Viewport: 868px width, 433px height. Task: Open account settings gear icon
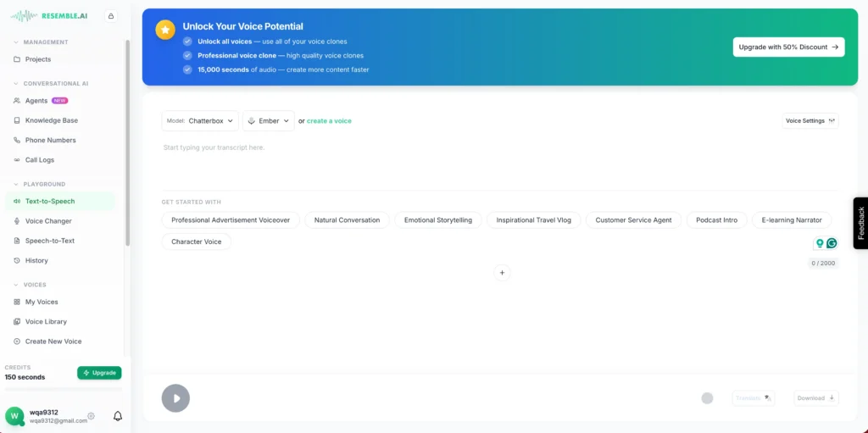[92, 416]
